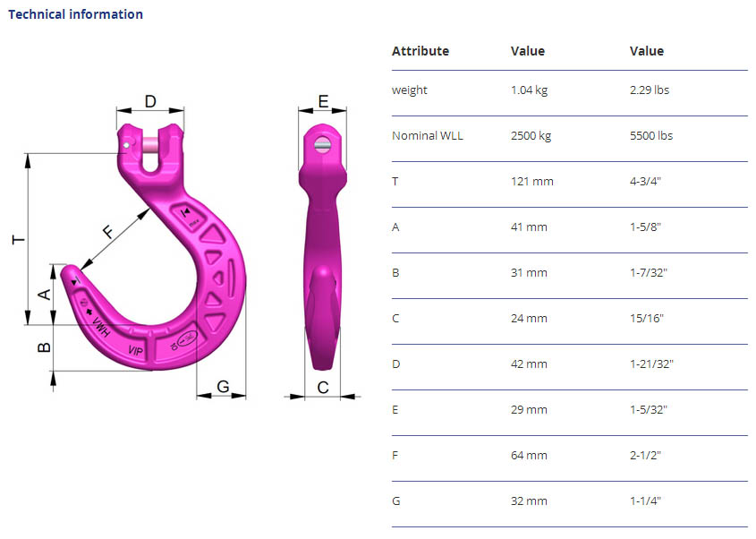Screen dimensions: 756x539
Task: Click the B dimension label
Action: tap(44, 347)
